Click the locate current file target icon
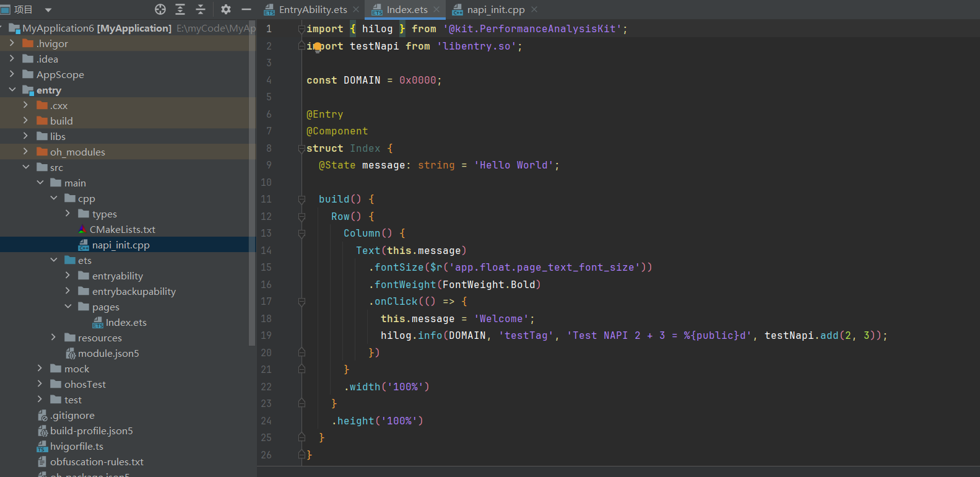 click(160, 9)
